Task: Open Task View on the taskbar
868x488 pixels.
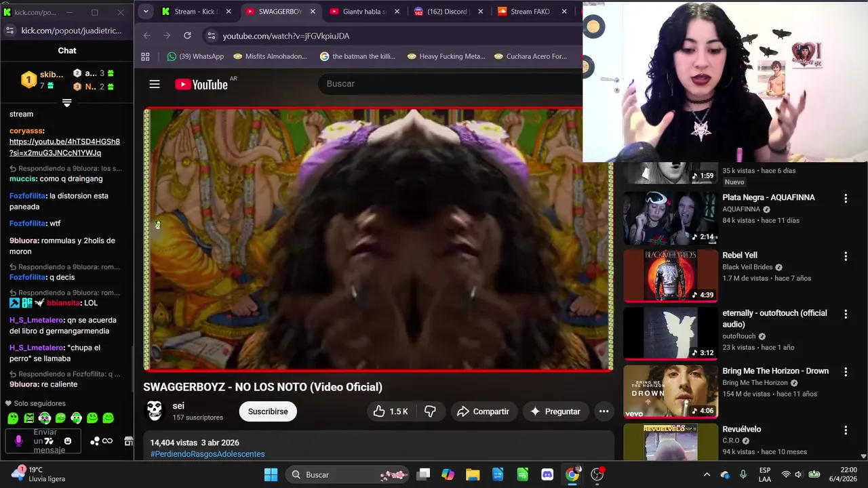Action: [x=423, y=474]
